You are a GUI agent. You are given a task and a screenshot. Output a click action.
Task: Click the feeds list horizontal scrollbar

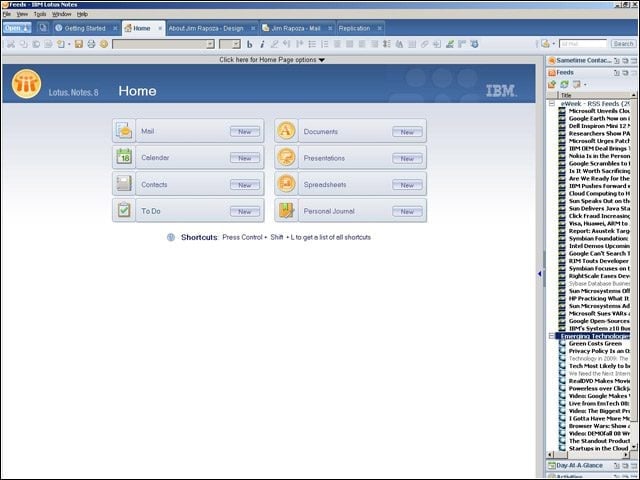pos(588,454)
